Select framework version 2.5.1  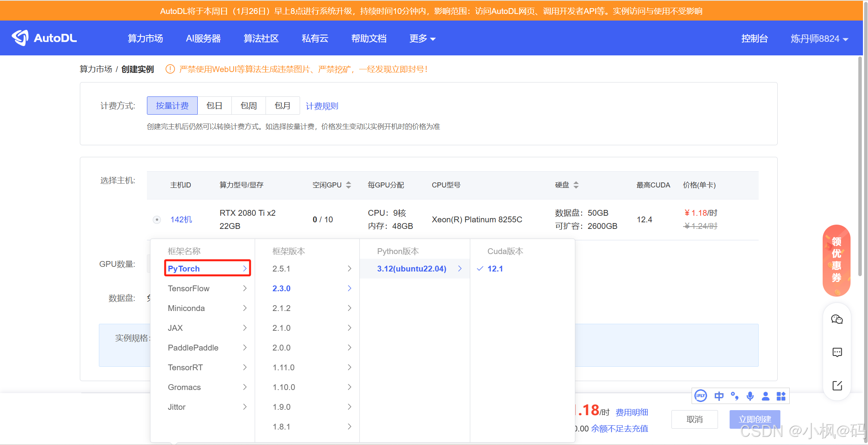click(281, 269)
